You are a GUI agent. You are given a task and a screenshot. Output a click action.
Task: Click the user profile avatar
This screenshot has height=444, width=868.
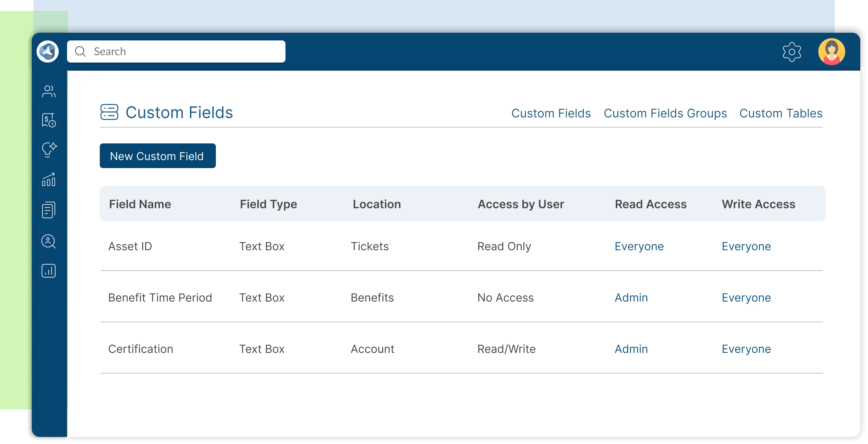[x=831, y=51]
